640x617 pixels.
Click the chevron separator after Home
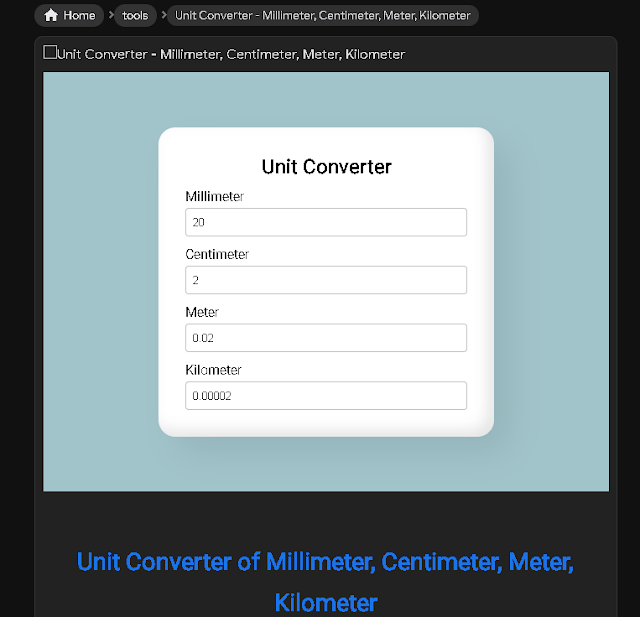(111, 15)
